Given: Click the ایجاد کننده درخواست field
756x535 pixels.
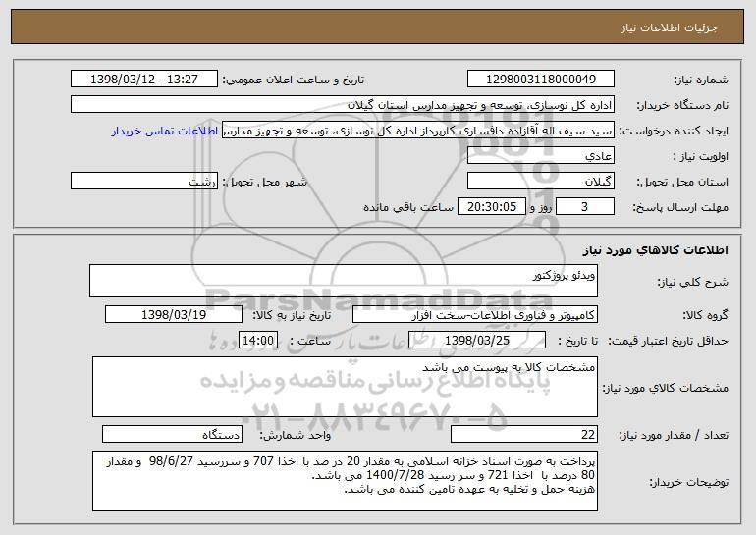Looking at the screenshot, I should tap(418, 131).
